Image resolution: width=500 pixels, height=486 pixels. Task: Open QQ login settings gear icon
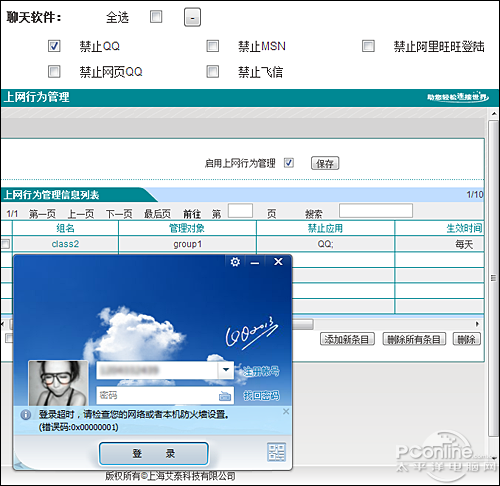point(235,262)
